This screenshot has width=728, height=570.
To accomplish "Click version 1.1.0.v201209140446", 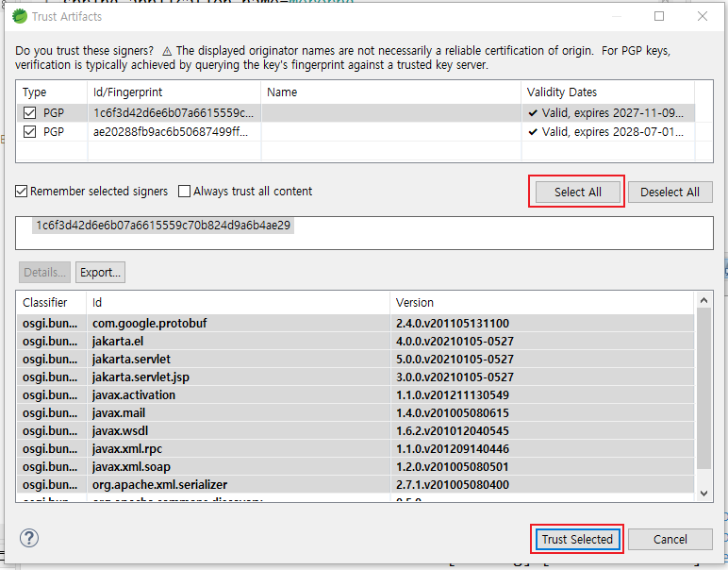I will coord(453,449).
